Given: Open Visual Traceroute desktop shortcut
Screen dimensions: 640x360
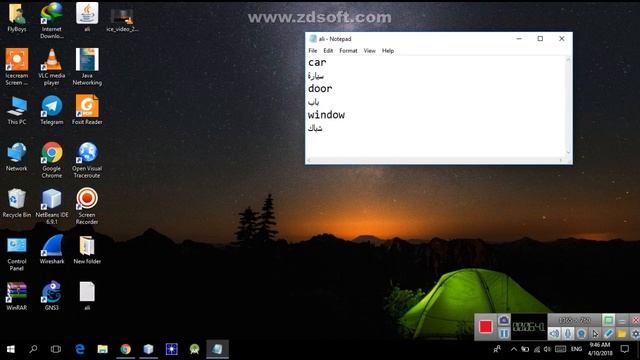Looking at the screenshot, I should (87, 160).
